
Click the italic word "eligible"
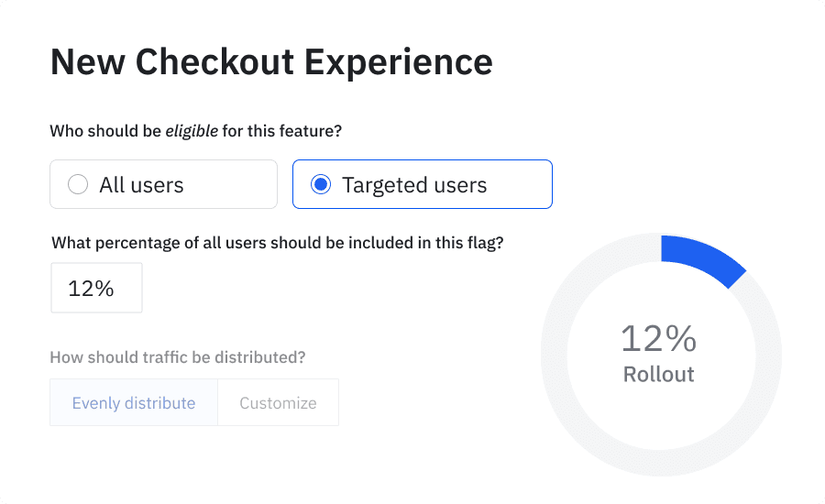[191, 131]
